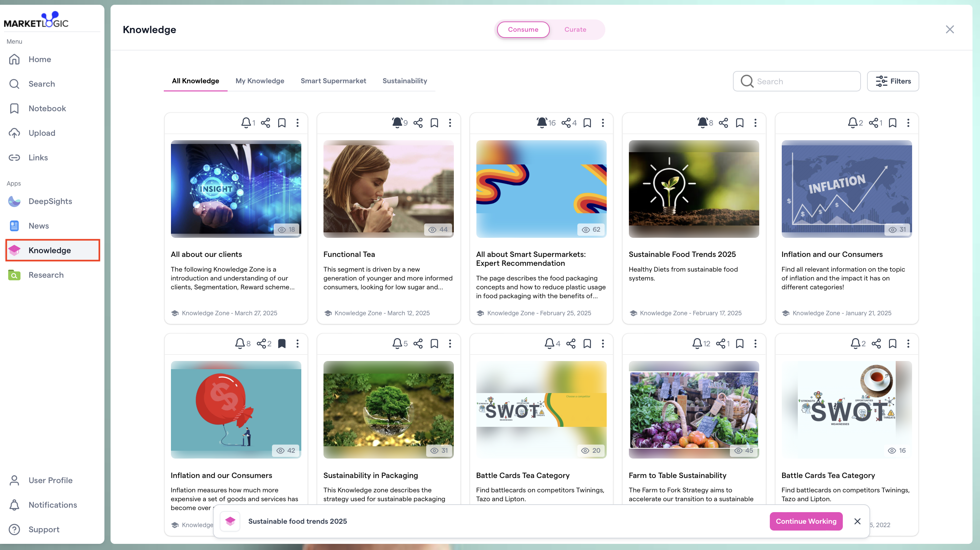Image resolution: width=980 pixels, height=550 pixels.
Task: Open Notifications in the sidebar
Action: tap(53, 505)
